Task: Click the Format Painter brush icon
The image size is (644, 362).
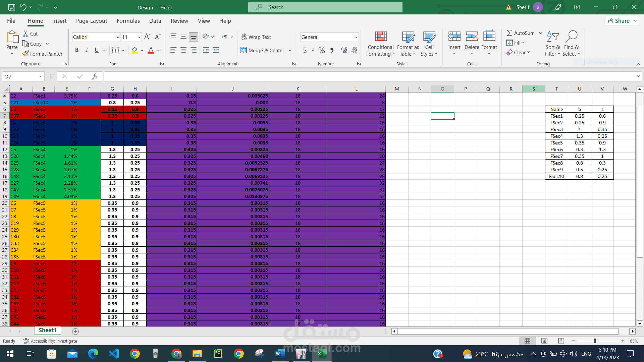Action: (x=25, y=54)
